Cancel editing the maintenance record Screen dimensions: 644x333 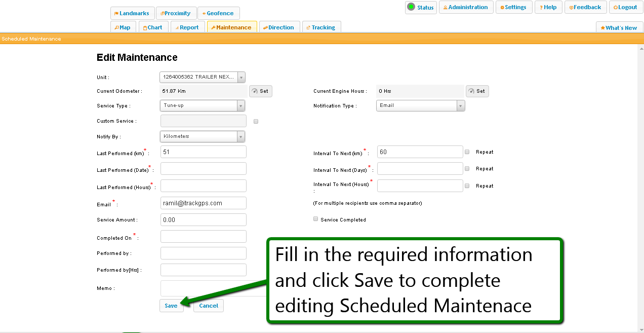click(209, 306)
